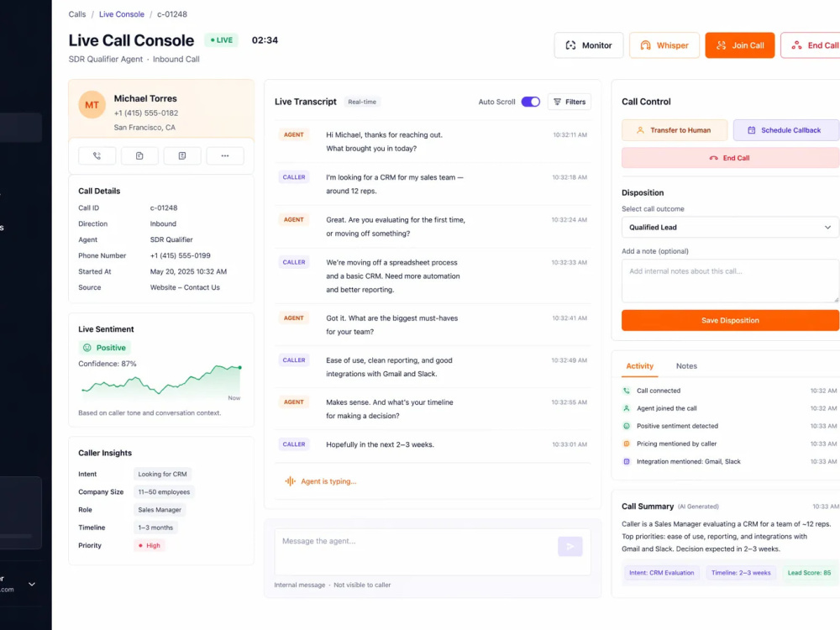Expand the account chevron in the sidebar

pos(32,584)
